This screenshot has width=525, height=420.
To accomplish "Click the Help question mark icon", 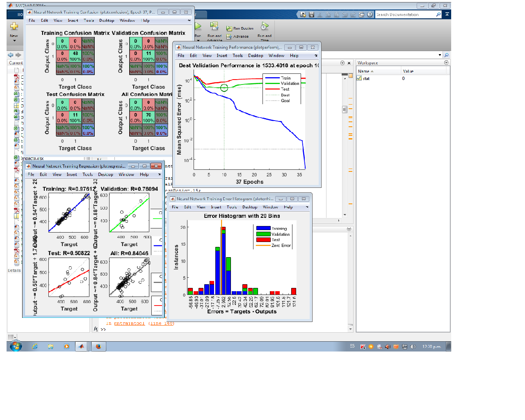I will (x=370, y=14).
